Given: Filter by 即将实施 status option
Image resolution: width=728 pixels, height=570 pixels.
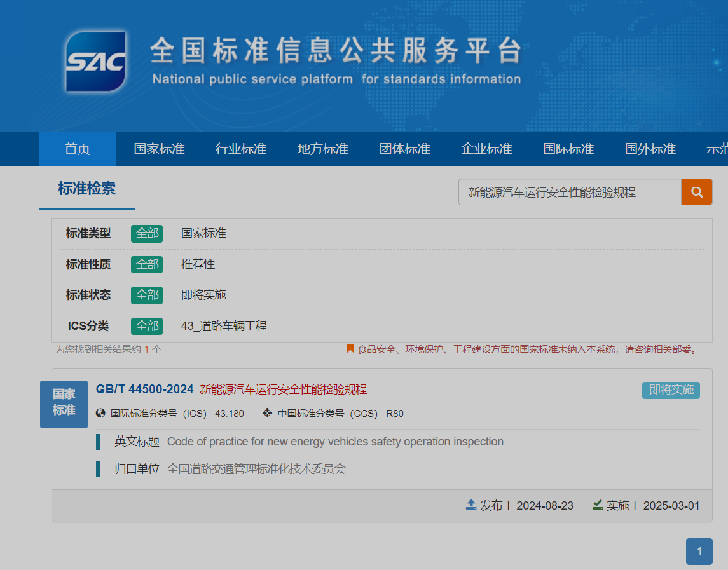Looking at the screenshot, I should [x=203, y=295].
